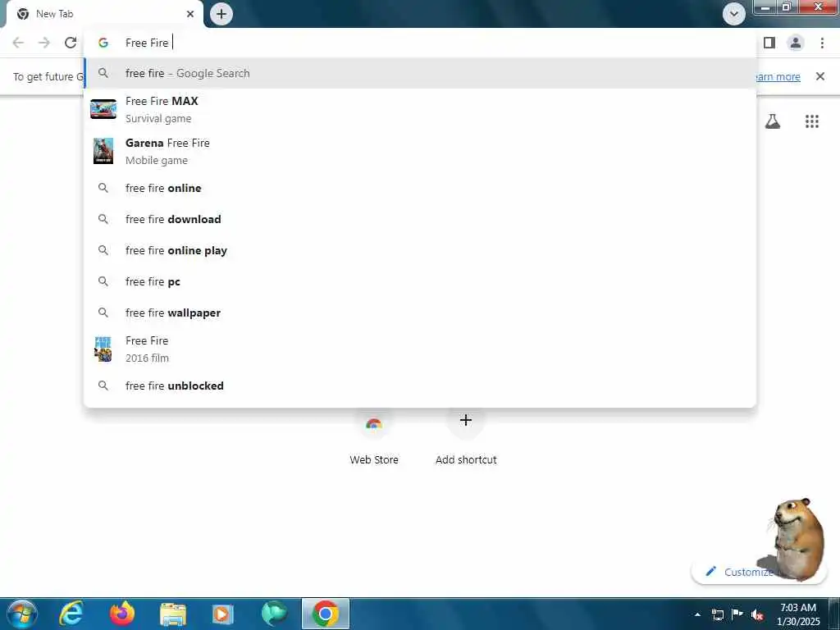Open a new tab with the plus button
The width and height of the screenshot is (840, 630).
221,14
